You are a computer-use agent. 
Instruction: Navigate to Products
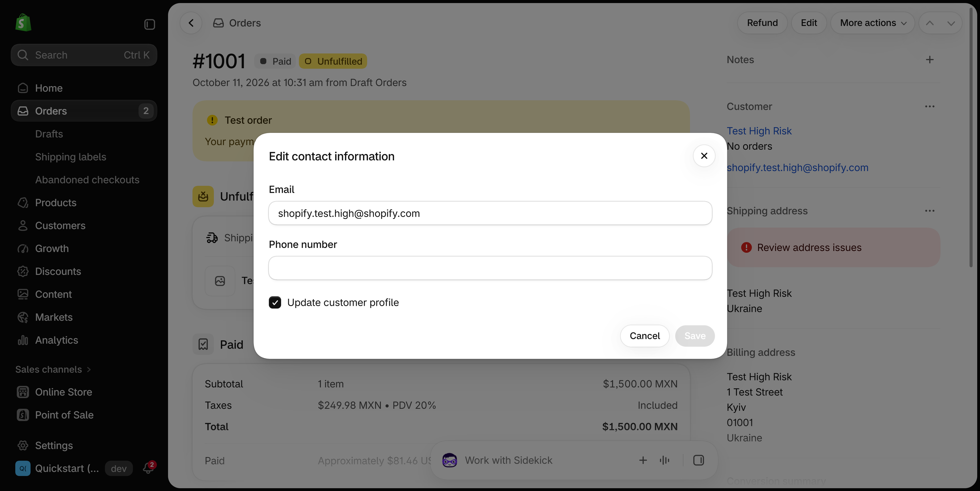(x=84, y=202)
